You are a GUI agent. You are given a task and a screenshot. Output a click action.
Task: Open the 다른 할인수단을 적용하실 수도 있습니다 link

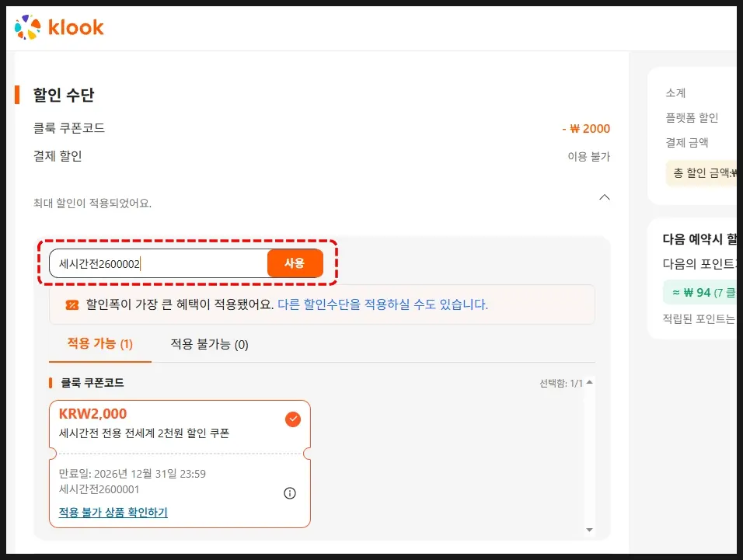(382, 304)
